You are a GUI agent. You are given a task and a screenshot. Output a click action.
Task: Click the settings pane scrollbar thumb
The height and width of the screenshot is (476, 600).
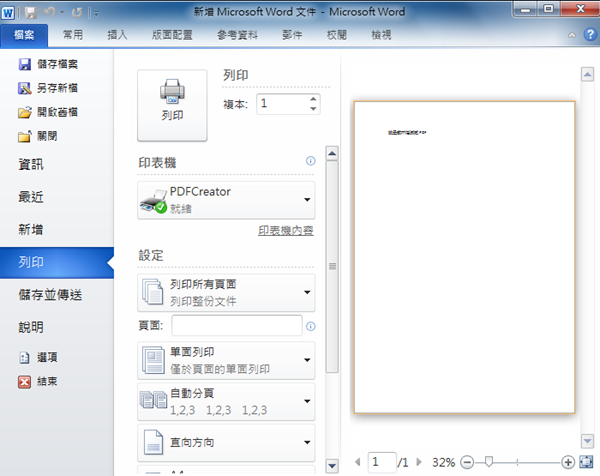coord(332,267)
